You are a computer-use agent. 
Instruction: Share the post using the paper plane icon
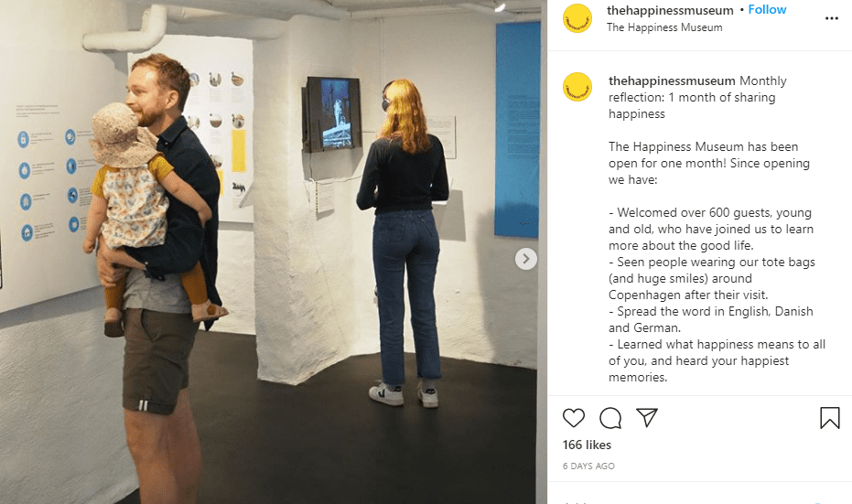(647, 417)
